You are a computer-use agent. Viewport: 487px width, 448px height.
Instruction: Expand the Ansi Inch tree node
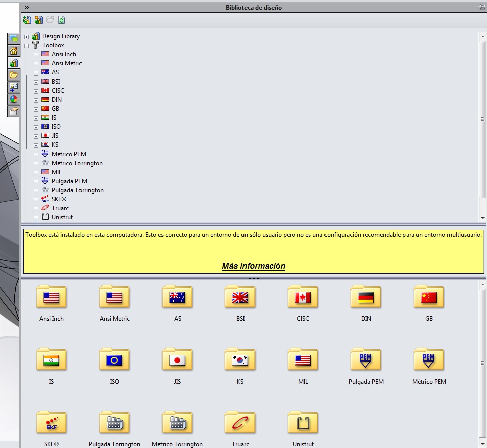[x=36, y=55]
